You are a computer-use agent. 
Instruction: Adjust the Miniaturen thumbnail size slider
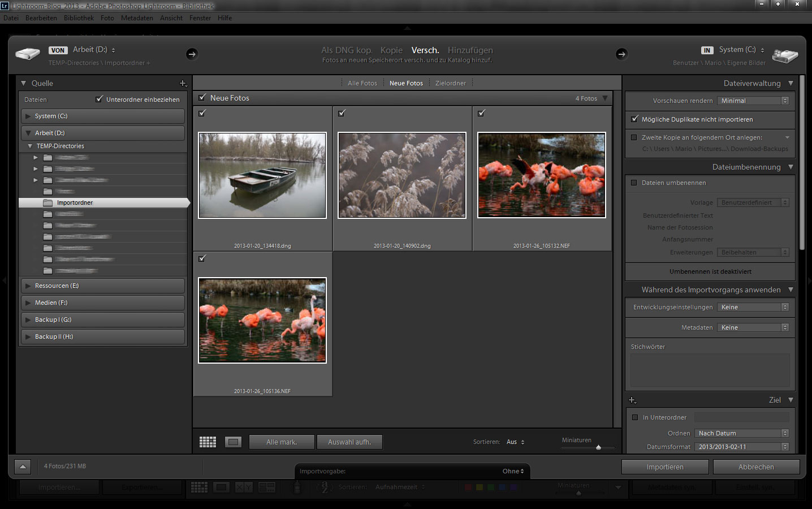click(598, 447)
